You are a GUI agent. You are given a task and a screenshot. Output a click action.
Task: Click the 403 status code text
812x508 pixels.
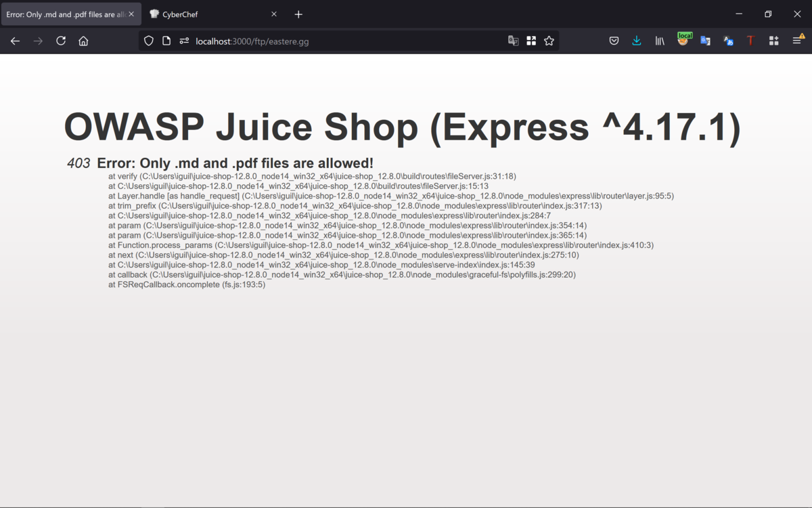pos(78,163)
